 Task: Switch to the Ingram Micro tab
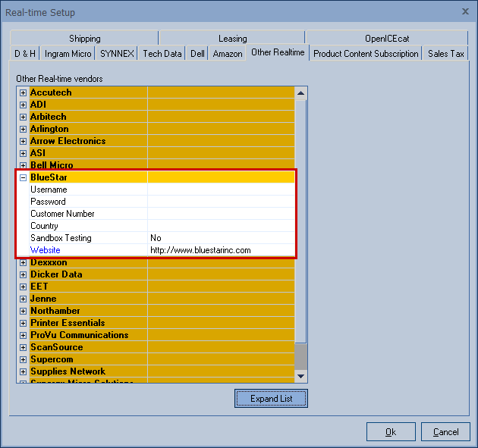pos(68,54)
